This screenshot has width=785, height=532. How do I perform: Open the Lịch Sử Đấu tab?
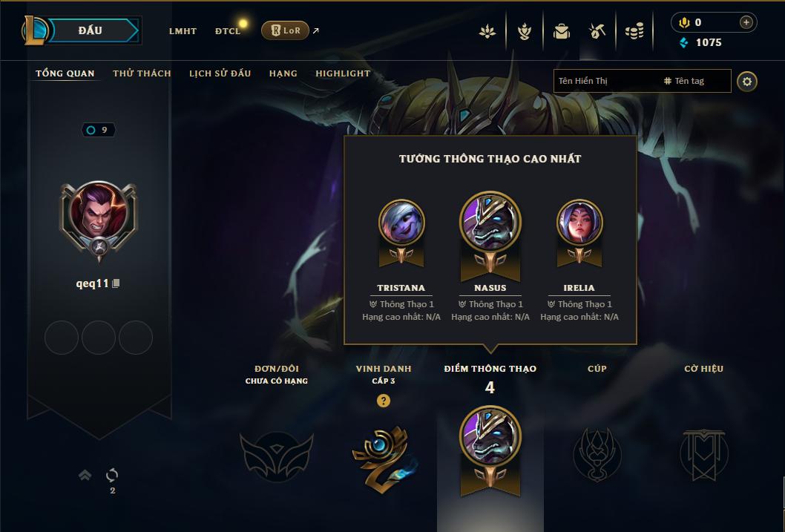coord(220,73)
